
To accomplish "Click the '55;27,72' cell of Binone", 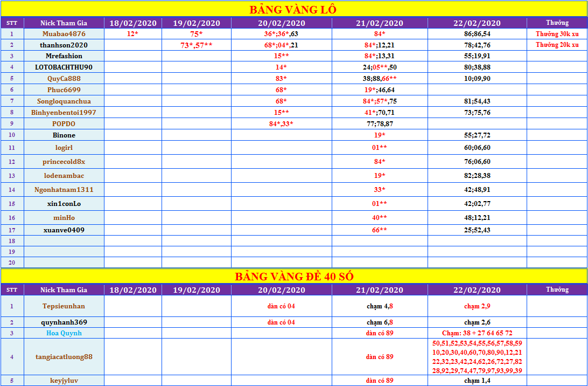I will coord(477,135).
